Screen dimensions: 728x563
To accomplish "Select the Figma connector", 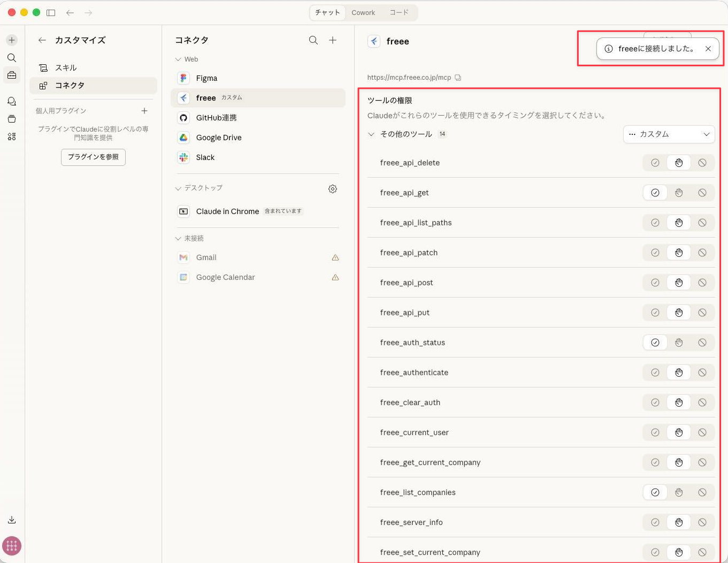I will (x=258, y=78).
